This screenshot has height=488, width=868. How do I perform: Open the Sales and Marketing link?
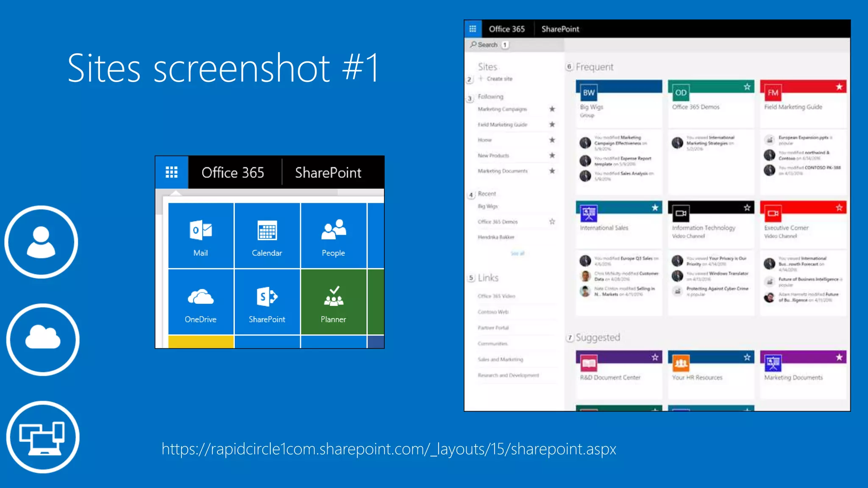pos(501,359)
